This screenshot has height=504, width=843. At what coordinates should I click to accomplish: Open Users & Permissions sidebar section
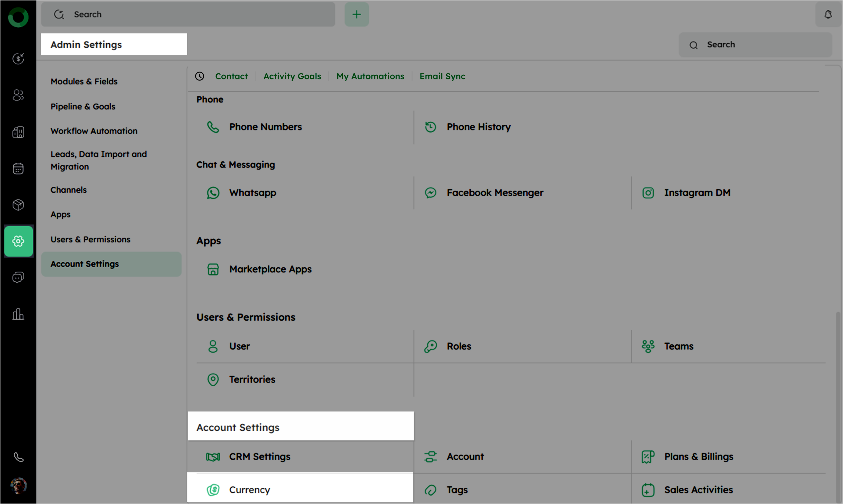(x=90, y=239)
